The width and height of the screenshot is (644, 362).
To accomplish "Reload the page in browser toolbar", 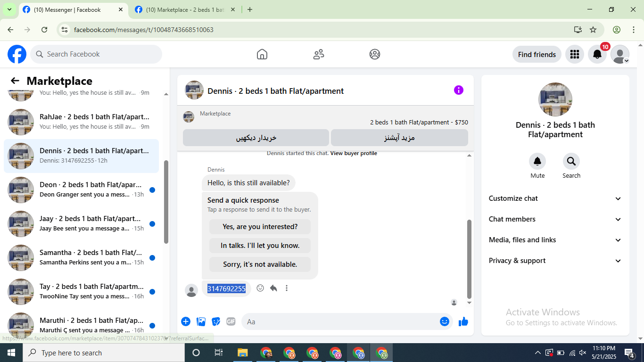I will (x=44, y=30).
